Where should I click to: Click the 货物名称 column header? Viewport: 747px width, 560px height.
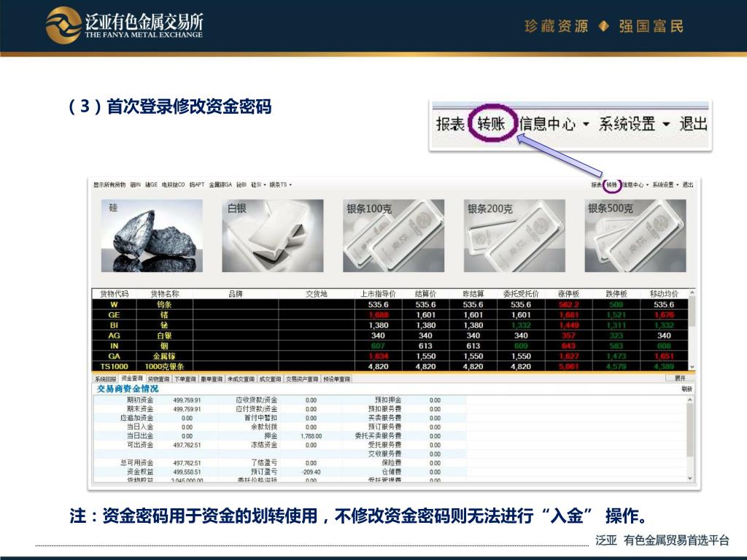tap(164, 294)
